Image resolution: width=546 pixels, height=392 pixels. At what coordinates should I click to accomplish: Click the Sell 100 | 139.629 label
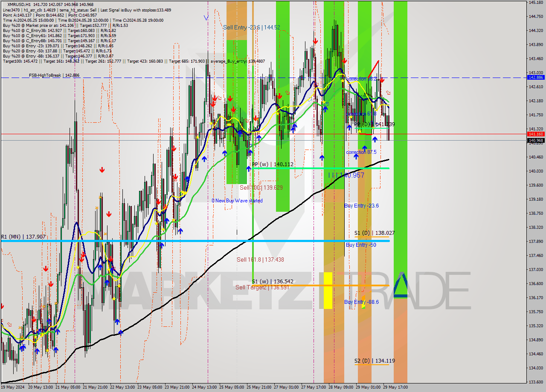click(x=261, y=187)
